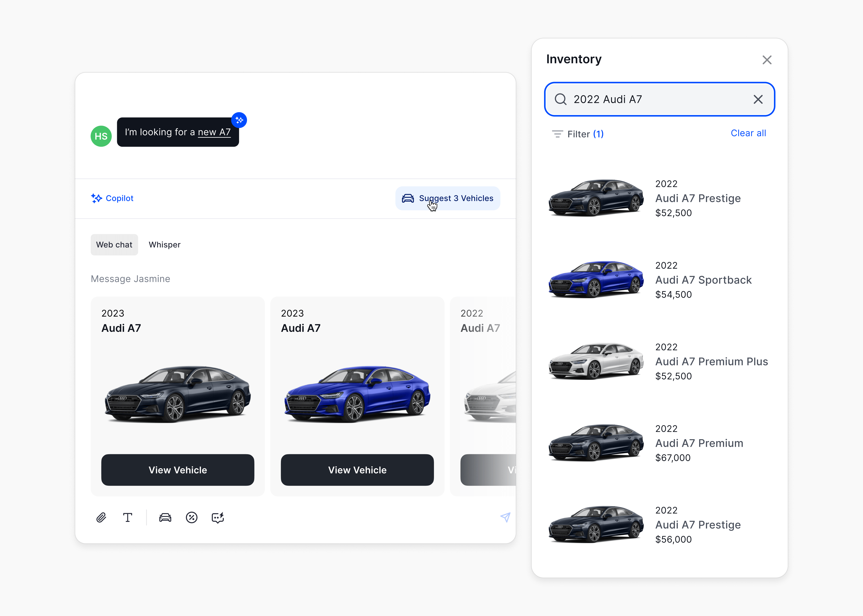Click the $67,000 Premium car thumbnail
Screen dimensions: 863x616
point(596,443)
